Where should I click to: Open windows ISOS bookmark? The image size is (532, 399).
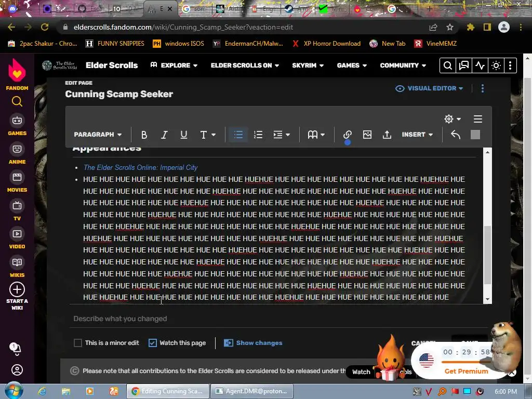(179, 44)
